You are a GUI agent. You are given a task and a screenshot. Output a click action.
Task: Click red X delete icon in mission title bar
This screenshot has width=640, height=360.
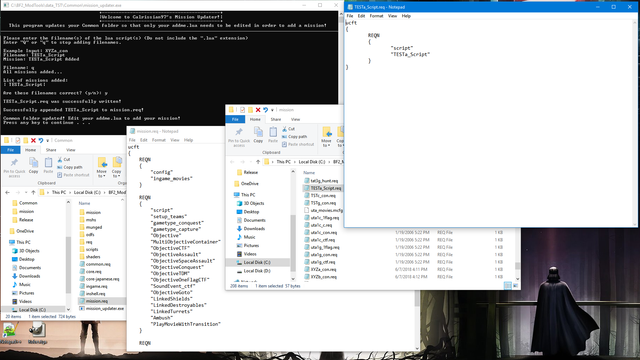(x=258, y=110)
